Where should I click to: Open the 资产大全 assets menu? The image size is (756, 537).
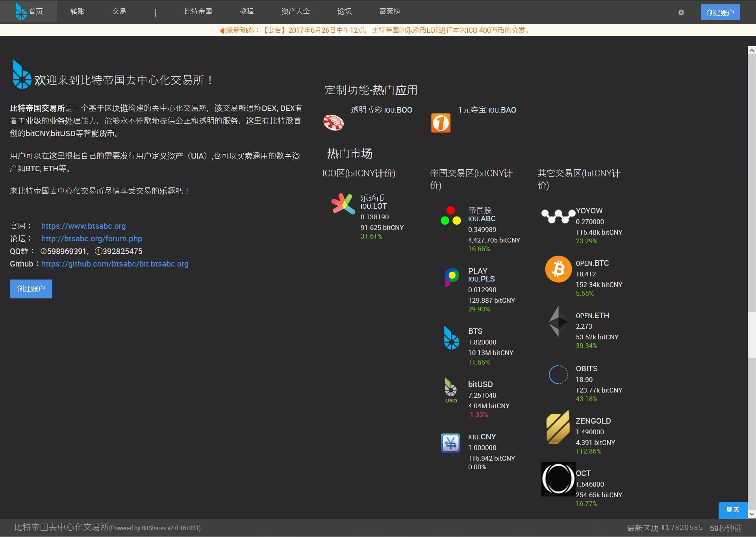click(296, 11)
